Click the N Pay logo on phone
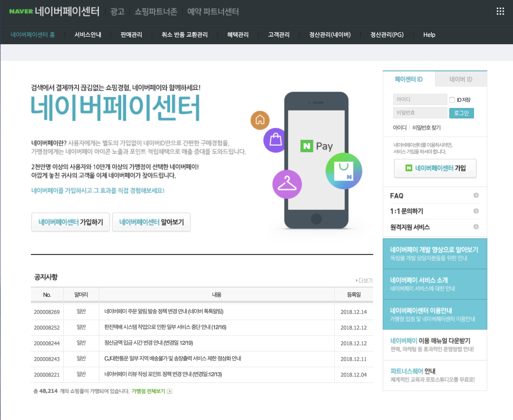Image resolution: width=513 pixels, height=420 pixels. pyautogui.click(x=316, y=146)
